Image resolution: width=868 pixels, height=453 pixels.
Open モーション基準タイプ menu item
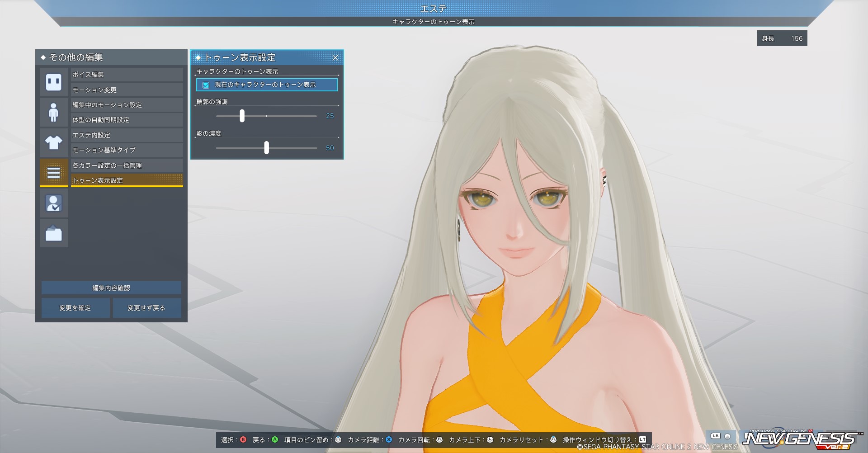pyautogui.click(x=127, y=150)
